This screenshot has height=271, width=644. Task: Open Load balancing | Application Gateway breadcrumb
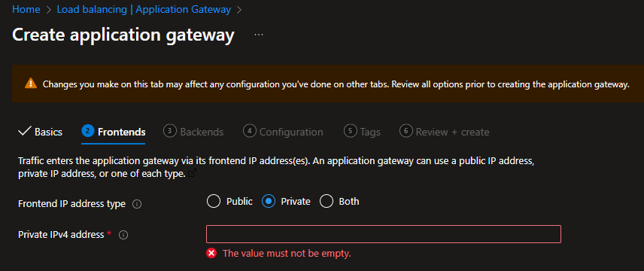[x=144, y=10]
